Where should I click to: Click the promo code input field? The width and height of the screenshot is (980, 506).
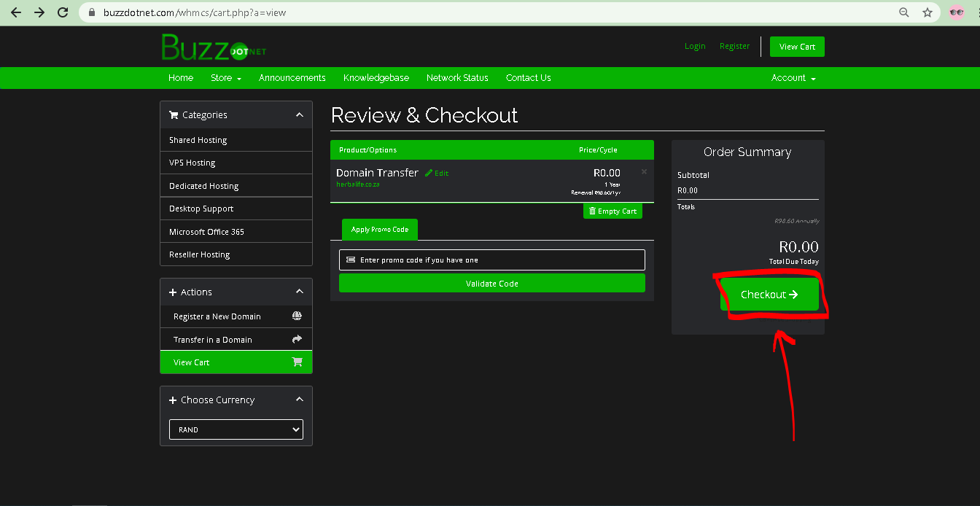click(x=491, y=260)
